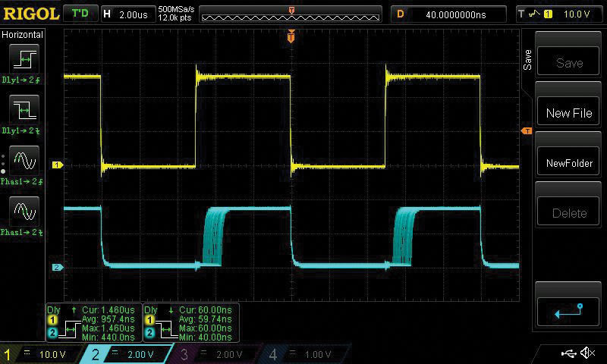
Task: Toggle the speaker sound icon
Action: [x=587, y=353]
